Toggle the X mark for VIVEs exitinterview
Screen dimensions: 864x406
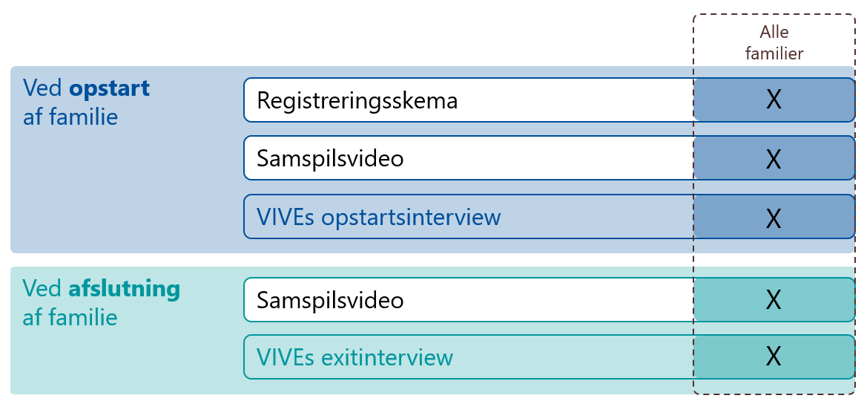pos(773,357)
